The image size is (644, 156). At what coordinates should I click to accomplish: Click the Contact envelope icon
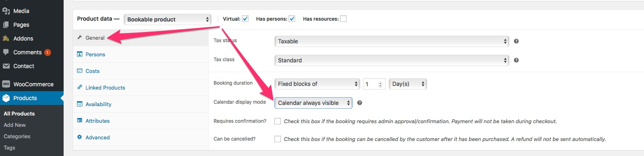click(x=6, y=66)
